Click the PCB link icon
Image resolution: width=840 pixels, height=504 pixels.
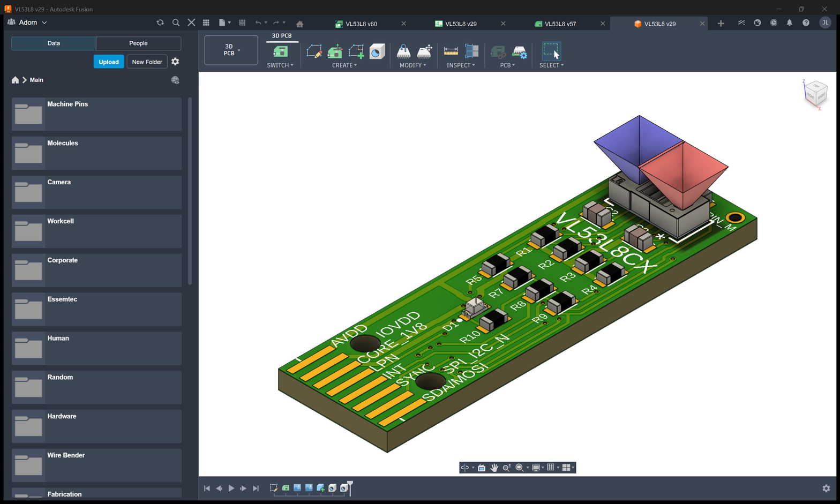(x=498, y=52)
